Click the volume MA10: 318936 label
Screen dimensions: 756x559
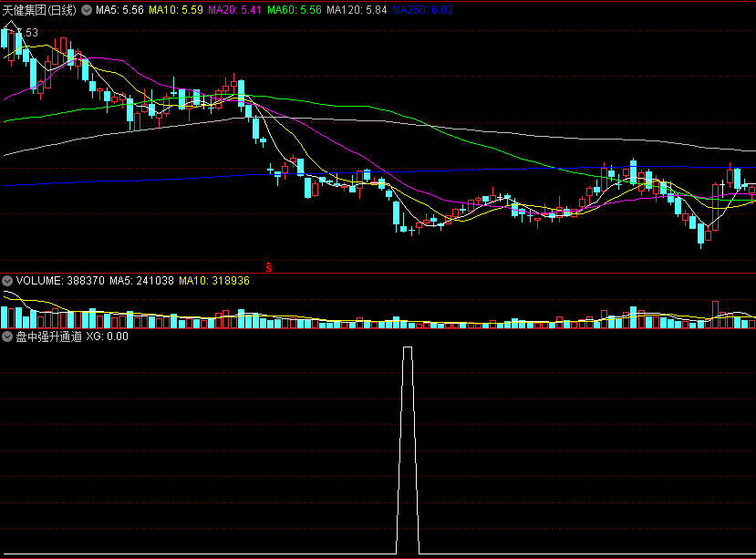click(x=214, y=281)
